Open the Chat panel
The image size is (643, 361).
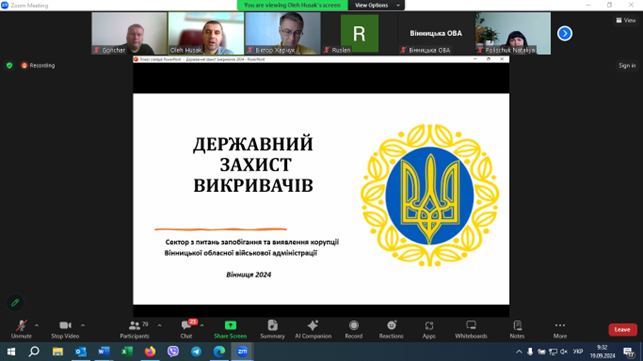tap(186, 329)
